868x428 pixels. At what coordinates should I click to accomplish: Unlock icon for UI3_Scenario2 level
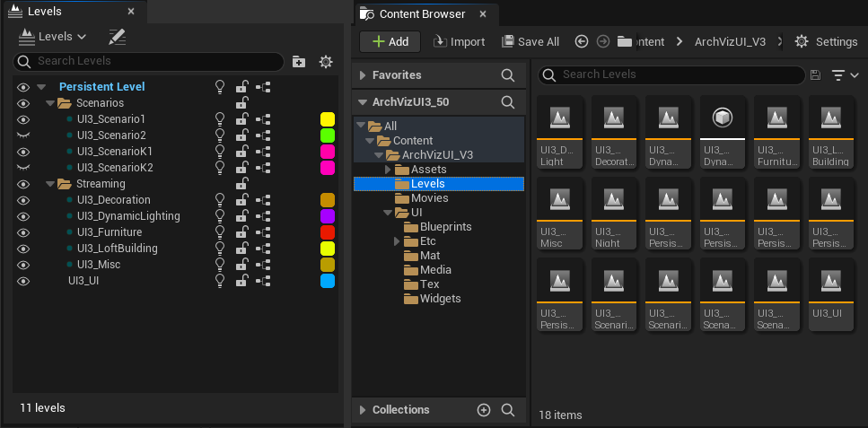pos(241,135)
